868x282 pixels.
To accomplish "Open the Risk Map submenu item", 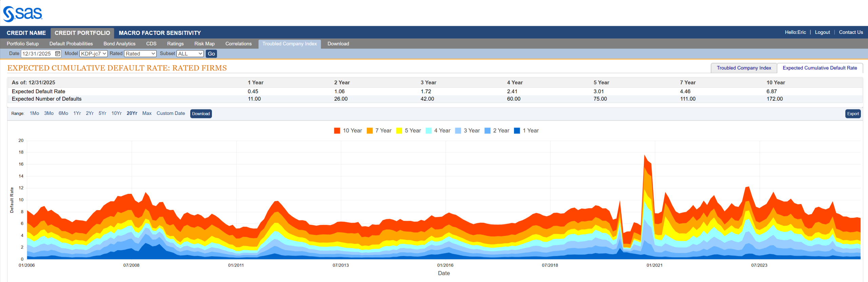I will coord(204,44).
